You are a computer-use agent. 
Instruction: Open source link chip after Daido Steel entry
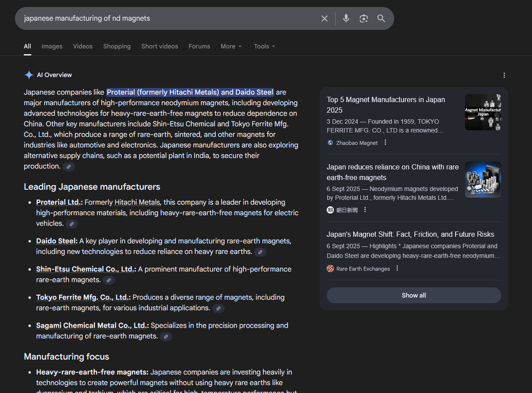260,252
